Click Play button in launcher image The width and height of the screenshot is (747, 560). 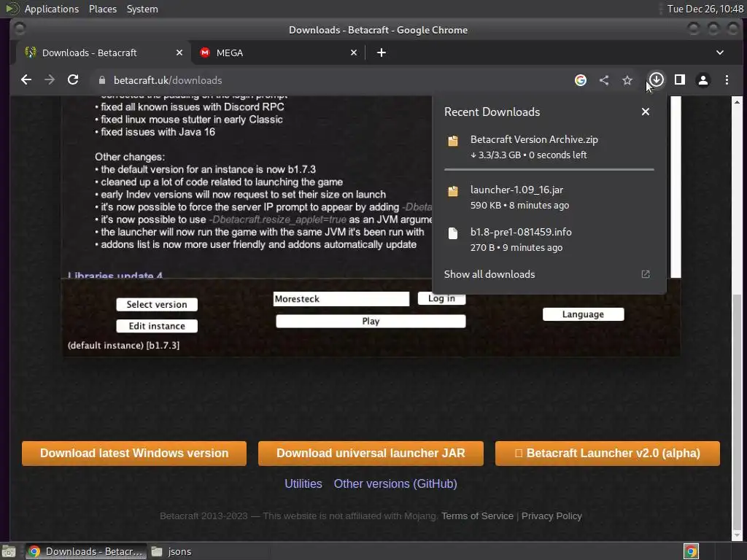pos(371,322)
